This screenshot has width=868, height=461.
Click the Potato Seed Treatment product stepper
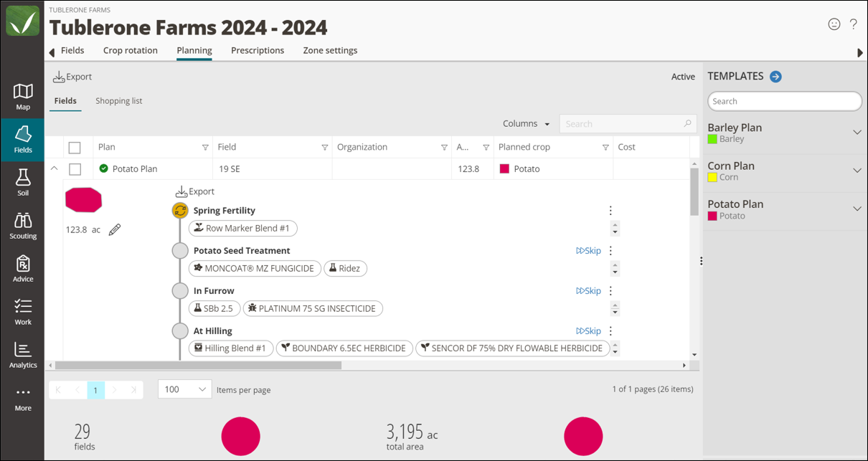(x=615, y=269)
